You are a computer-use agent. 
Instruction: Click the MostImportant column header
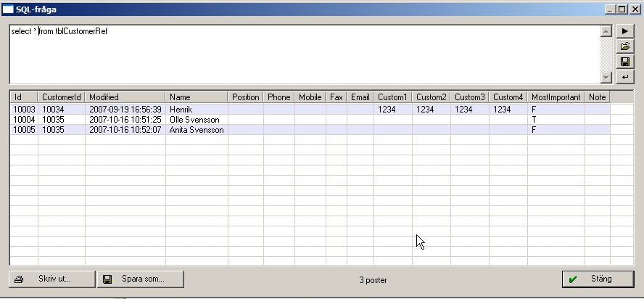point(556,97)
